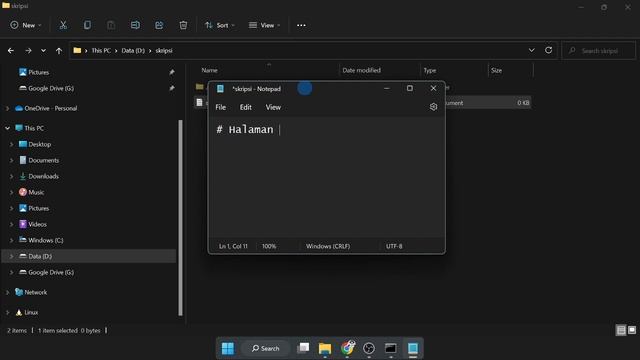Expand the OneDrive - Personal node
The width and height of the screenshot is (640, 360).
[7, 108]
